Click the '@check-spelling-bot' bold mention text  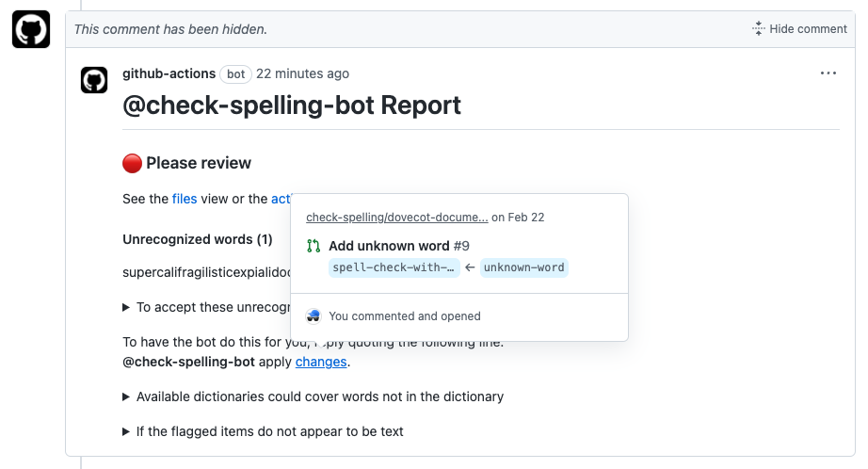click(189, 362)
